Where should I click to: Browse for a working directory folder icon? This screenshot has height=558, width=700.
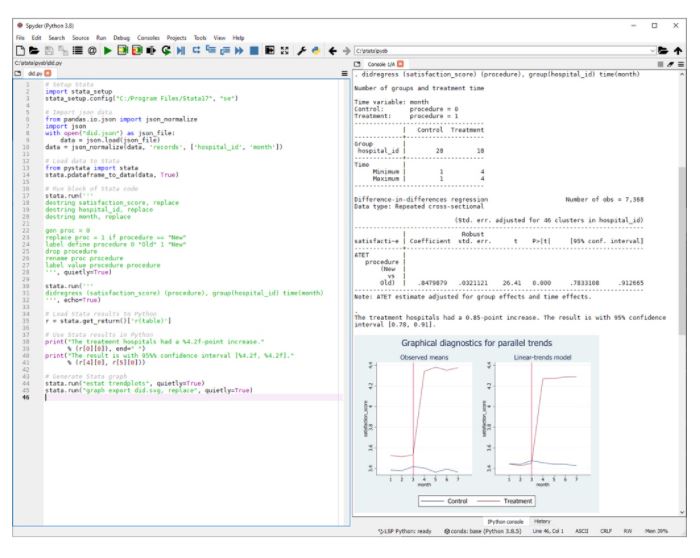pyautogui.click(x=663, y=50)
